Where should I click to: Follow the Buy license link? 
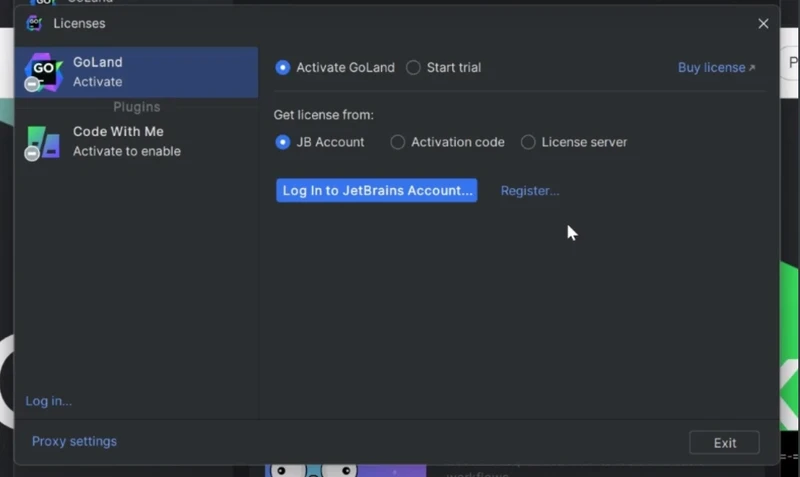tap(711, 68)
